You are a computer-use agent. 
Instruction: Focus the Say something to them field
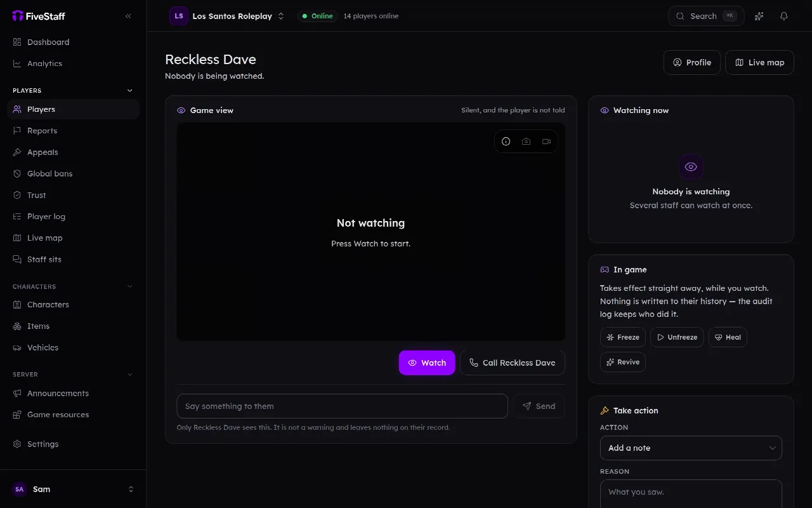343,406
